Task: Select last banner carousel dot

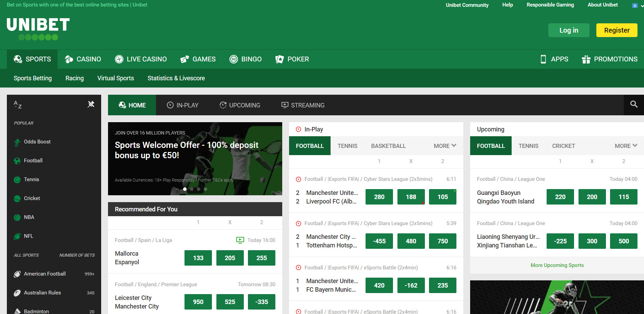Action: pos(205,189)
